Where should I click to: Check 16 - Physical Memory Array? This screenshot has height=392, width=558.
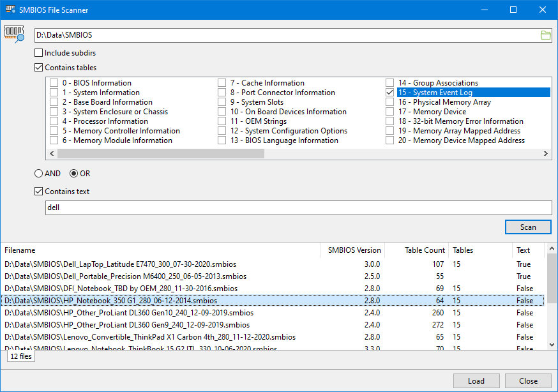(x=389, y=102)
